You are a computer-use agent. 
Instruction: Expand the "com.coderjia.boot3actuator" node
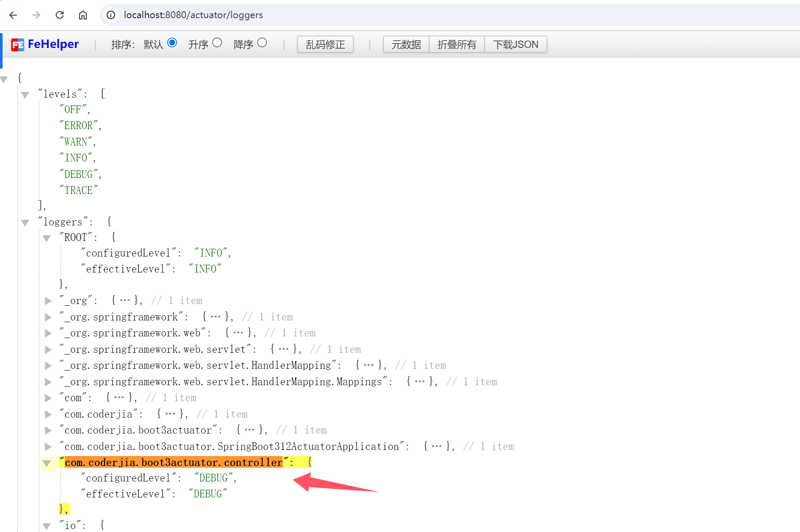tap(48, 430)
